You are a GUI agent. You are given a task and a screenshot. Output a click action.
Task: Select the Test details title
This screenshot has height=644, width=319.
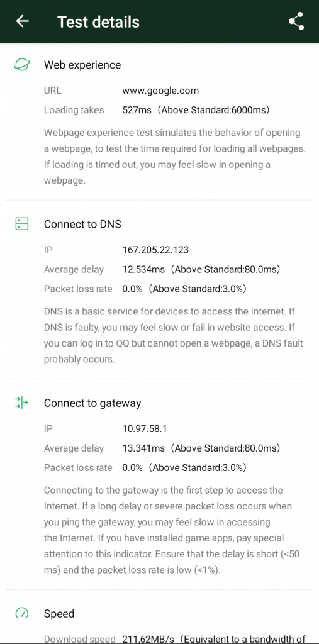(x=98, y=22)
